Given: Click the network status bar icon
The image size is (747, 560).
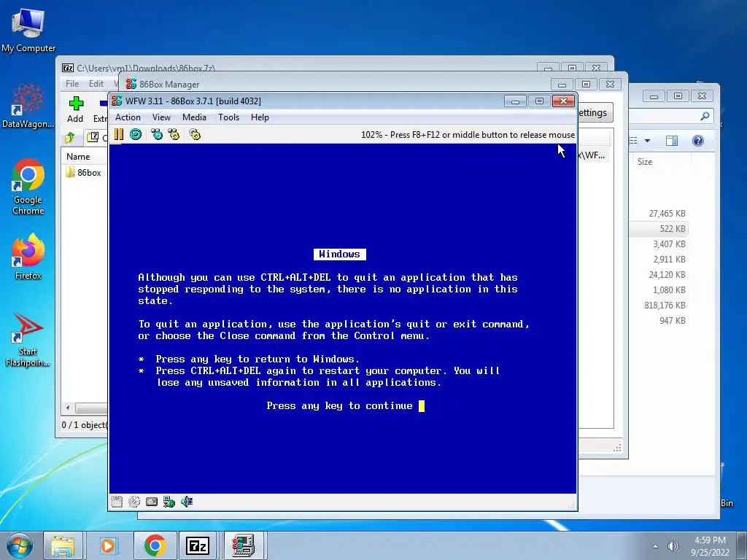Looking at the screenshot, I should [169, 502].
